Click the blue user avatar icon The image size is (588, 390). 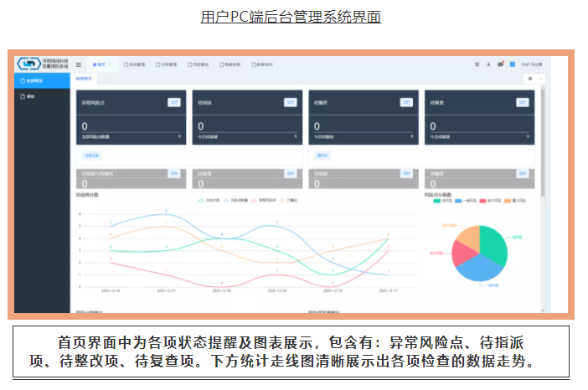(513, 64)
